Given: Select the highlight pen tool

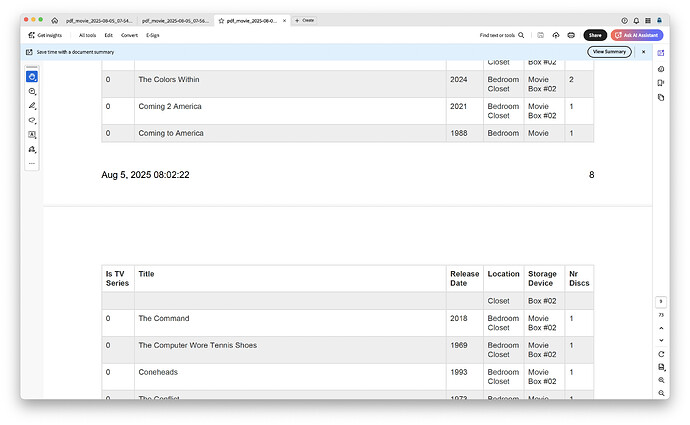Looking at the screenshot, I should tap(32, 106).
